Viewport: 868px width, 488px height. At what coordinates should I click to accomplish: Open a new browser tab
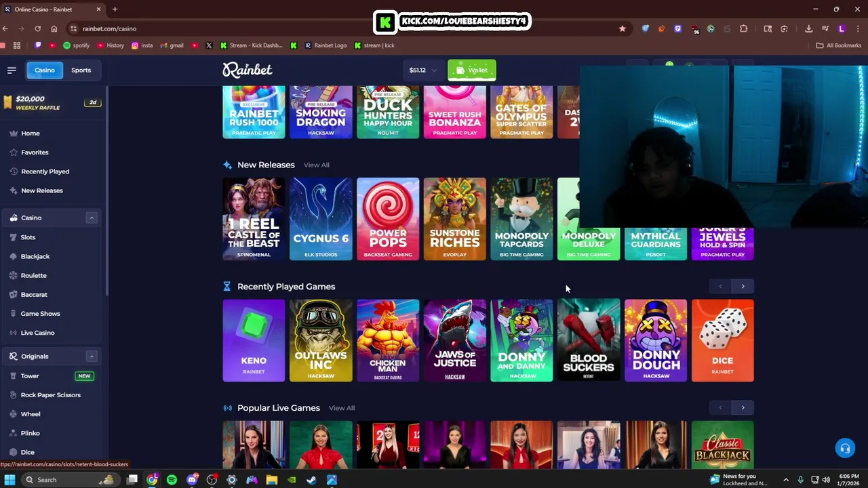pyautogui.click(x=115, y=9)
